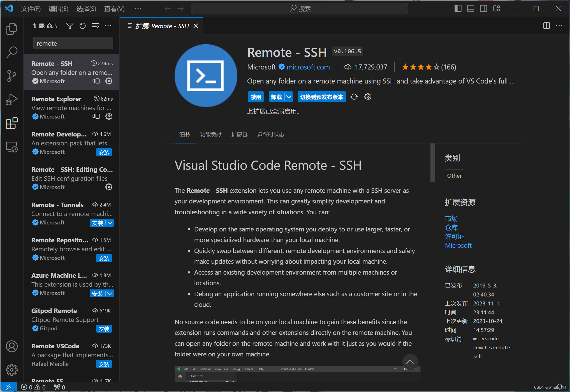Open install options for Azure Machine Learning extension
Screen dimensions: 570x392
coord(110,293)
